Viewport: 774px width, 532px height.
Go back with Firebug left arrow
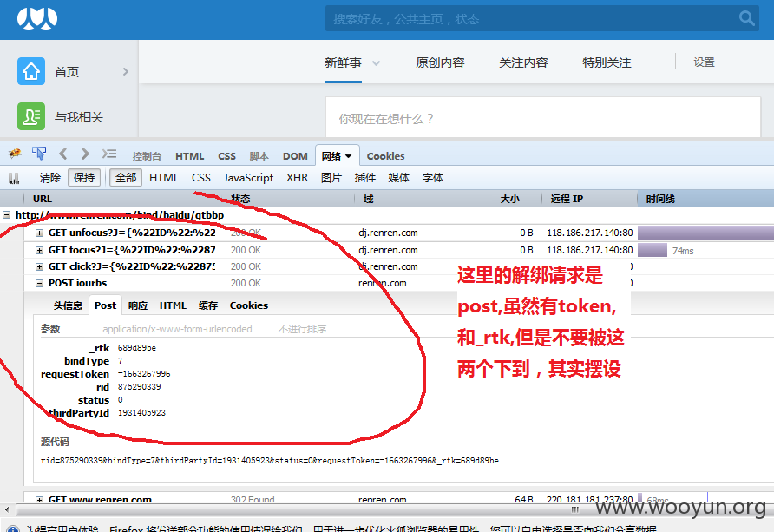pos(63,154)
